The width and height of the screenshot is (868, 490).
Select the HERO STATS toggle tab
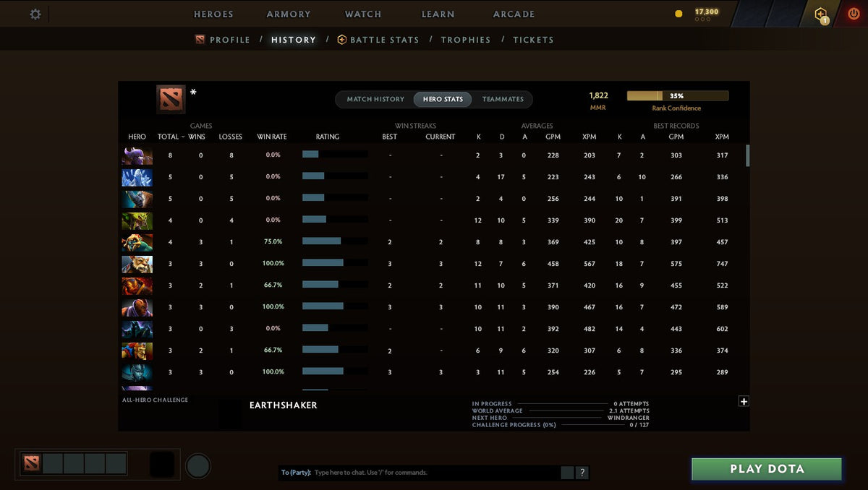pyautogui.click(x=443, y=99)
